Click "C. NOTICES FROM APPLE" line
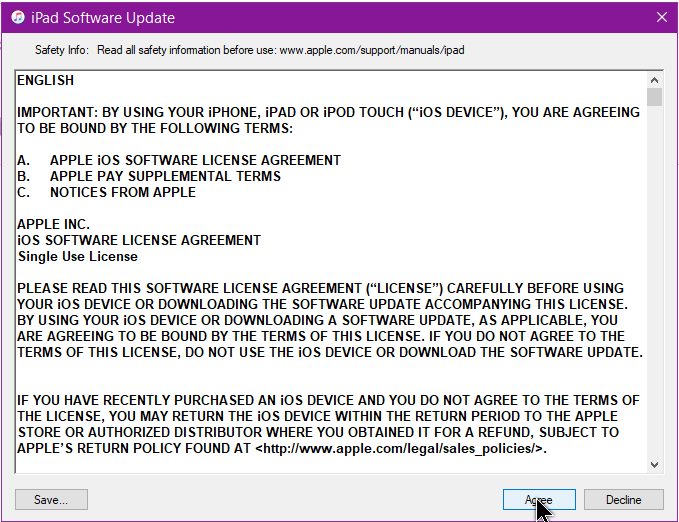 (x=107, y=192)
